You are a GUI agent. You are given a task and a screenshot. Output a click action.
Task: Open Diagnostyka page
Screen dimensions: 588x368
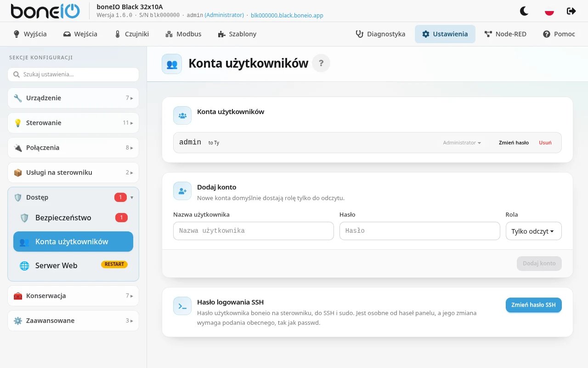click(x=380, y=34)
